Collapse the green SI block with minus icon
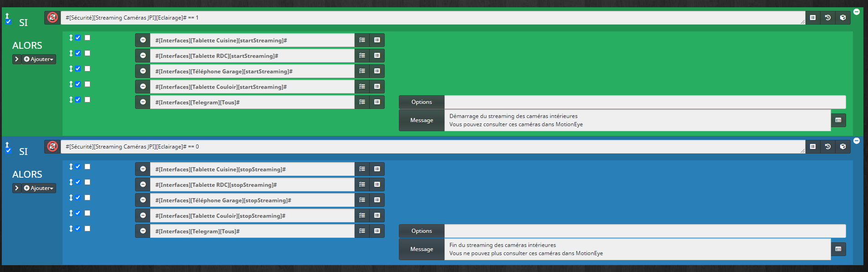Screen dimensions: 868x272 tap(857, 12)
